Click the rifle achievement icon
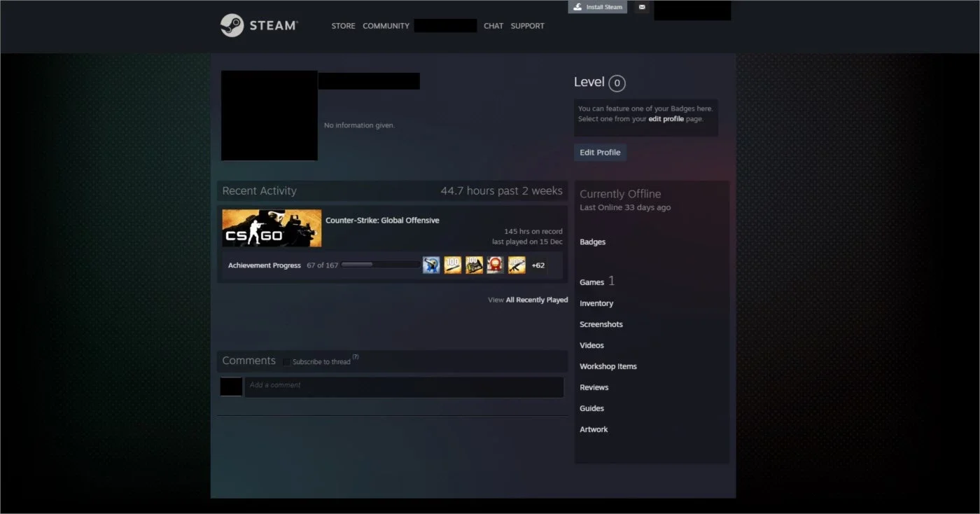The height and width of the screenshot is (514, 980). pyautogui.click(x=517, y=265)
